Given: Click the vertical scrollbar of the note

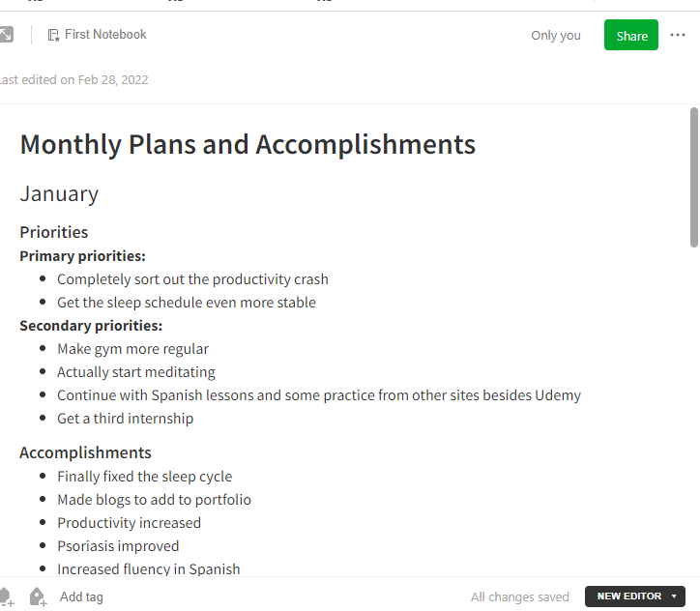Looking at the screenshot, I should pyautogui.click(x=694, y=177).
